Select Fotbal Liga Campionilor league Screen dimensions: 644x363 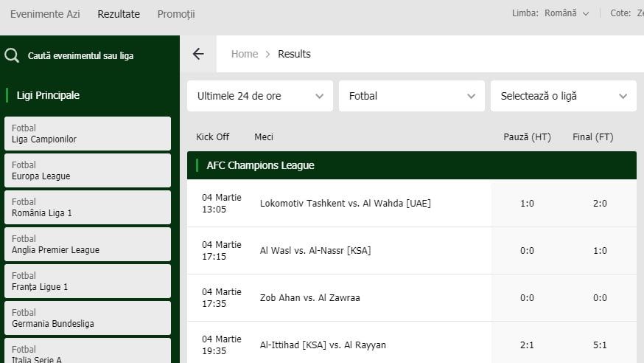click(x=88, y=134)
